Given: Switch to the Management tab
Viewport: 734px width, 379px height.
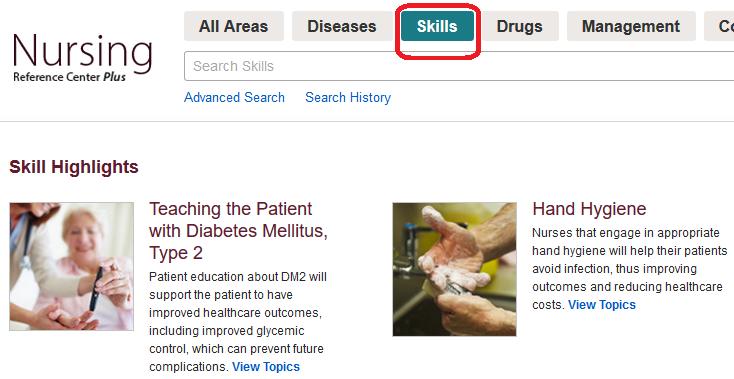Looking at the screenshot, I should click(x=631, y=26).
